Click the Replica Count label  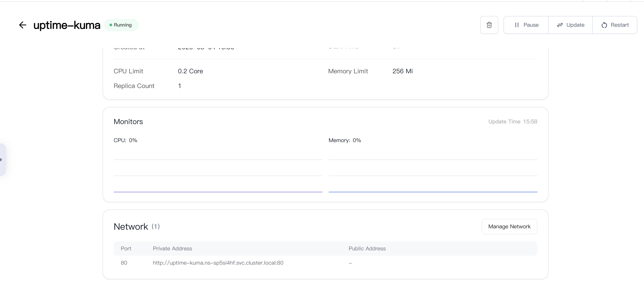tap(134, 86)
